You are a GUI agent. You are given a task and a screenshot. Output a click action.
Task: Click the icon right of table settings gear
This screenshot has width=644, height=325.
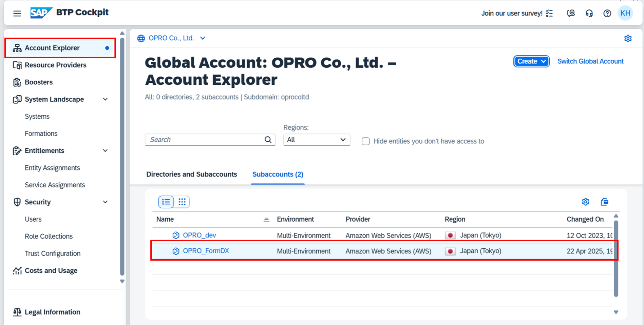pos(604,202)
